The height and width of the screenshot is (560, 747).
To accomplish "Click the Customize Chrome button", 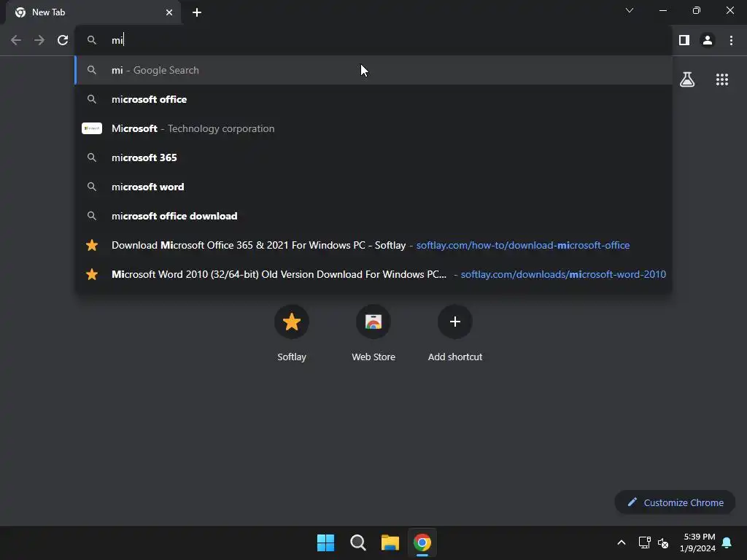I will (x=675, y=502).
